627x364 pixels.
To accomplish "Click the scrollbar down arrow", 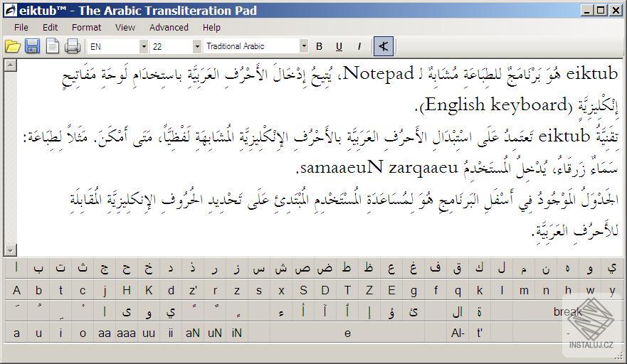I will 11,250.
